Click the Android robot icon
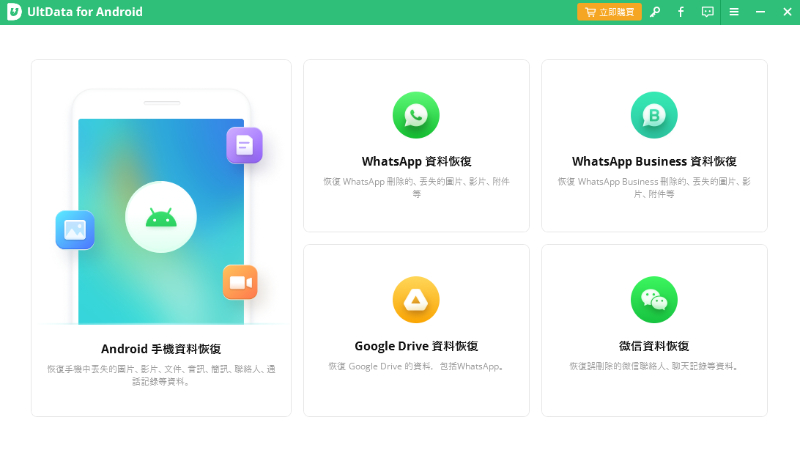 pyautogui.click(x=161, y=217)
